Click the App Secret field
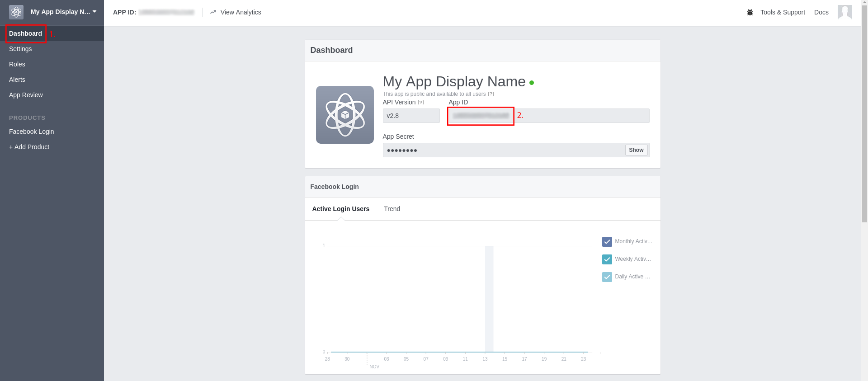The height and width of the screenshot is (381, 868). click(x=516, y=150)
